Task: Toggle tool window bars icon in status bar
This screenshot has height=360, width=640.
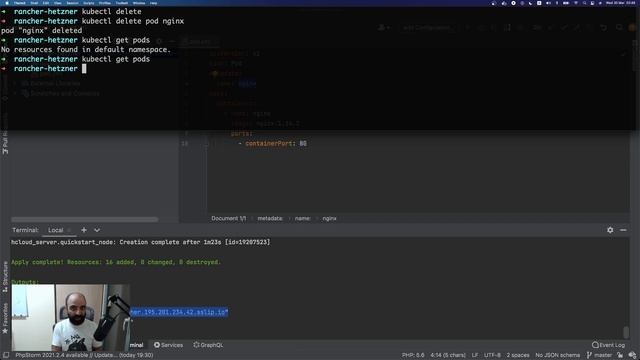Action: (6, 355)
